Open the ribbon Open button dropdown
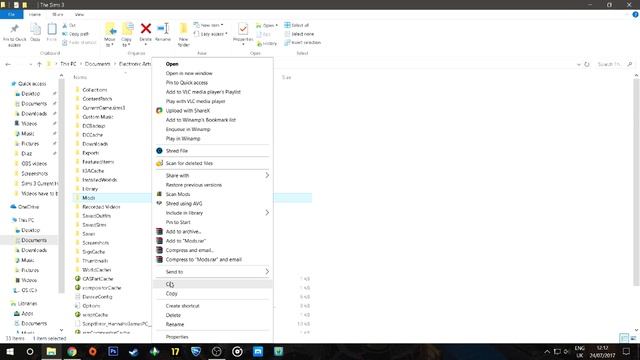Image resolution: width=640 pixels, height=360 pixels. tap(267, 25)
